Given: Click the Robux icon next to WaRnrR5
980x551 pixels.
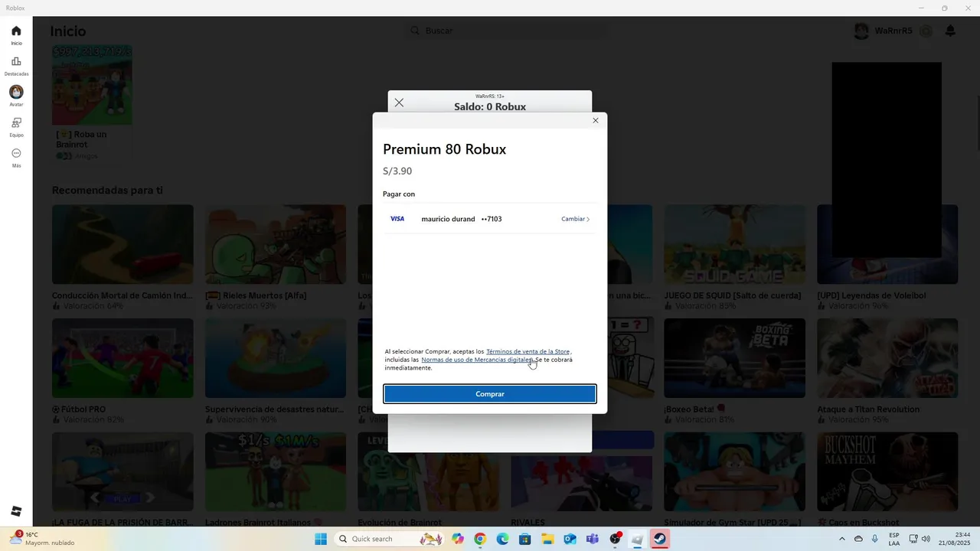Looking at the screenshot, I should tap(926, 31).
